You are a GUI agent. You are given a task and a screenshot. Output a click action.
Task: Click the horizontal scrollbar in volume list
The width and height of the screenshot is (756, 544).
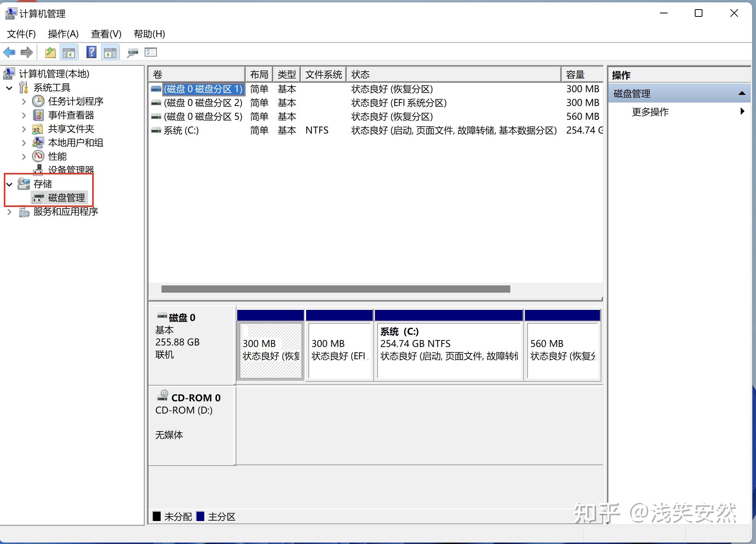336,289
